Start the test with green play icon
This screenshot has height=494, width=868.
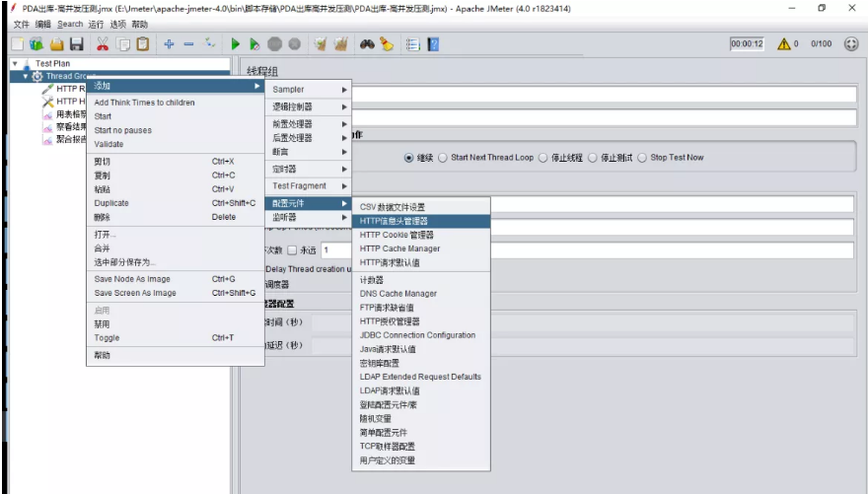[x=236, y=44]
